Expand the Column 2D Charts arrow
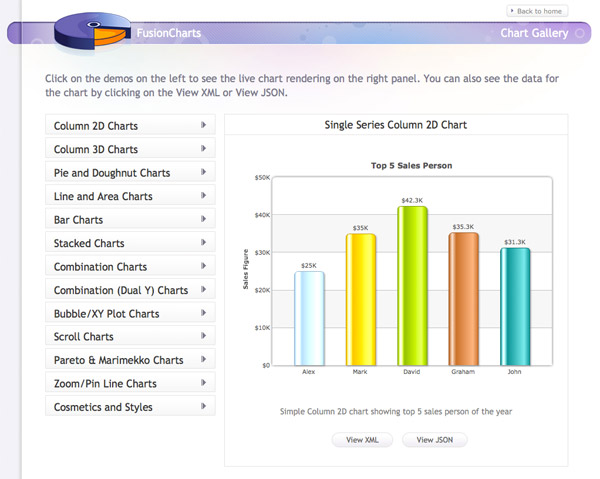Screen dimensions: 600x479 204,126
